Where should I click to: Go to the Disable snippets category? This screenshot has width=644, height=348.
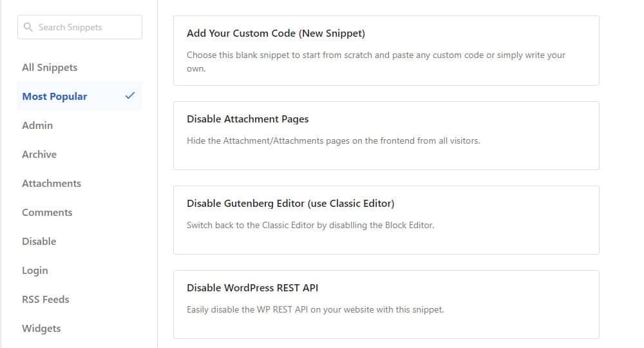(x=39, y=241)
